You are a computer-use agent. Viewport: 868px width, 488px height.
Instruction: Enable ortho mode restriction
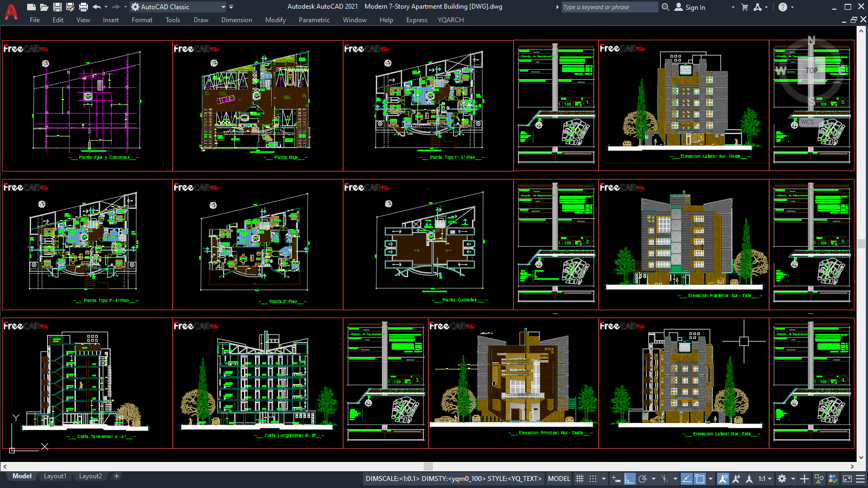point(629,479)
